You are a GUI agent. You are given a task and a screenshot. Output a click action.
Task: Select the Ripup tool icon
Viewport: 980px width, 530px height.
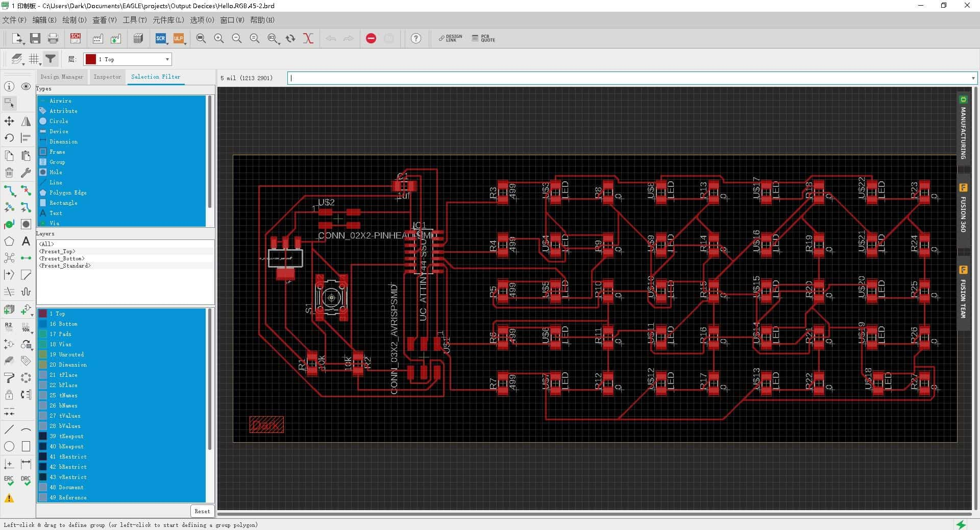tap(26, 190)
